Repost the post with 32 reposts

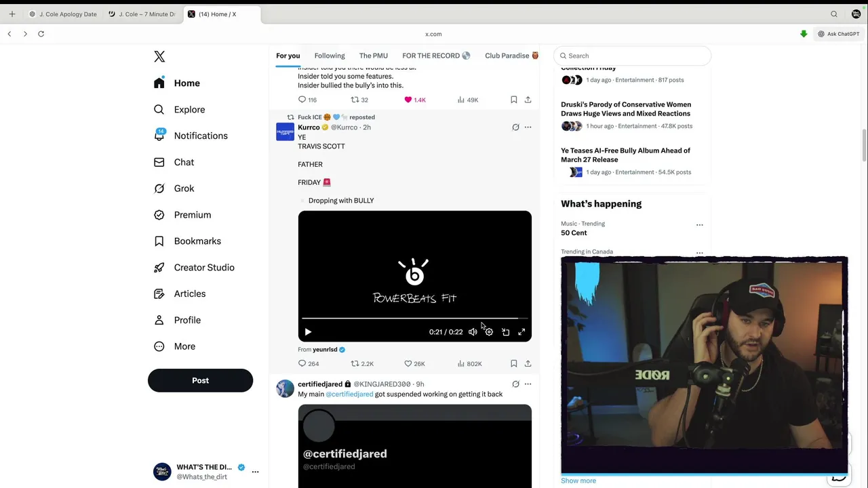[x=359, y=100]
